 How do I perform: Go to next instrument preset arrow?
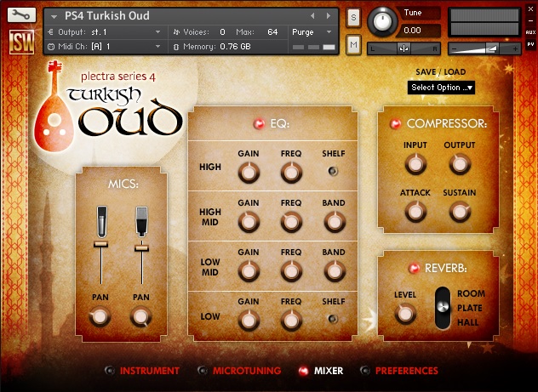click(x=329, y=16)
